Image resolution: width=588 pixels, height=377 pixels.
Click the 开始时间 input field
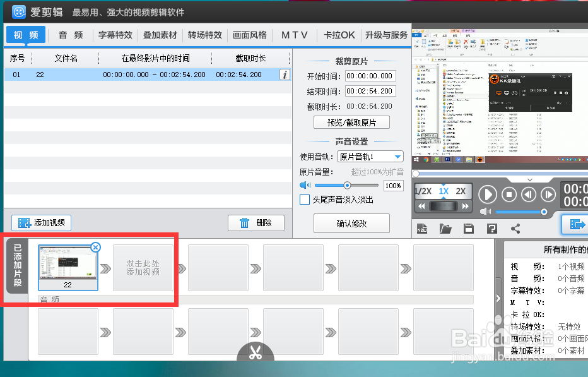(370, 76)
